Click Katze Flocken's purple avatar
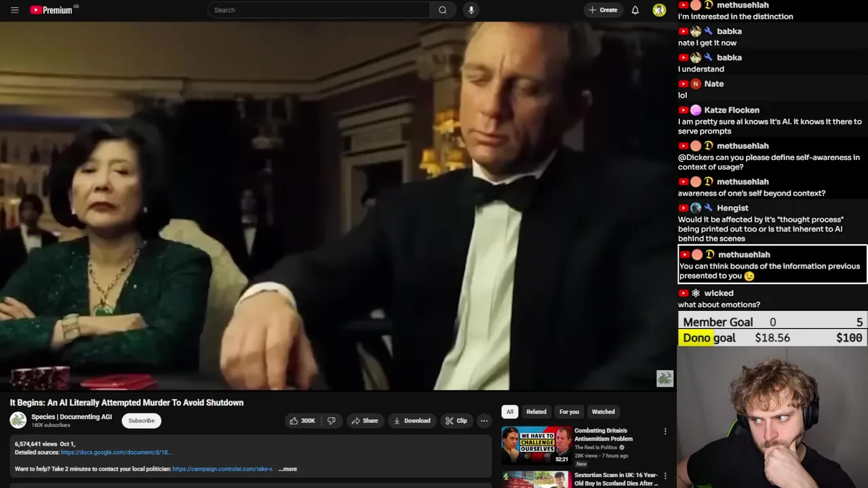The image size is (868, 488). 696,110
